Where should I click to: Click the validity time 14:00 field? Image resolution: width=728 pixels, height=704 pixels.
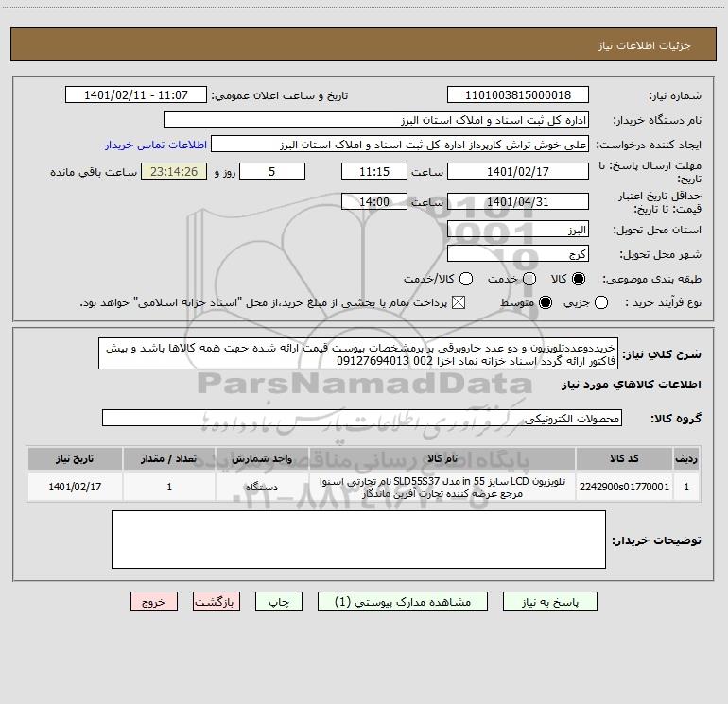tap(374, 201)
